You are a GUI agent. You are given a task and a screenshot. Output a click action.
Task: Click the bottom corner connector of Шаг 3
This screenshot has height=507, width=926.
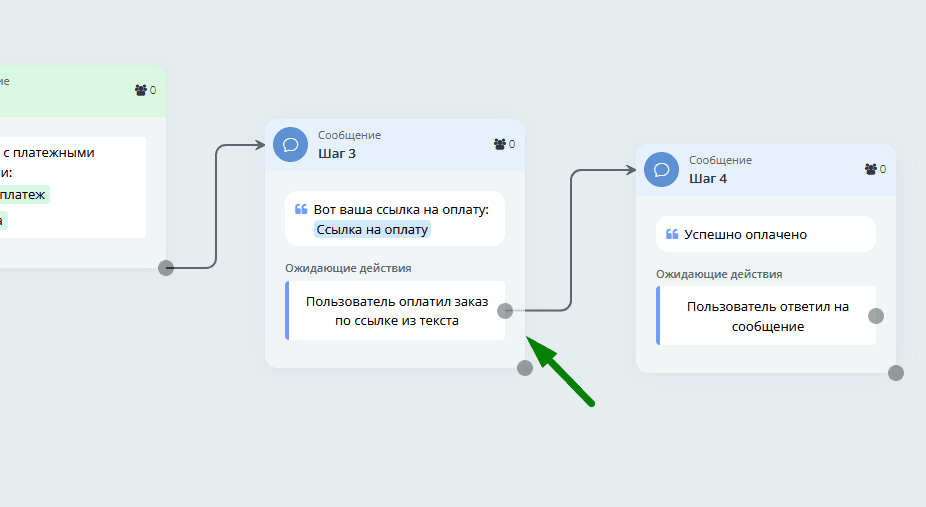pyautogui.click(x=525, y=368)
